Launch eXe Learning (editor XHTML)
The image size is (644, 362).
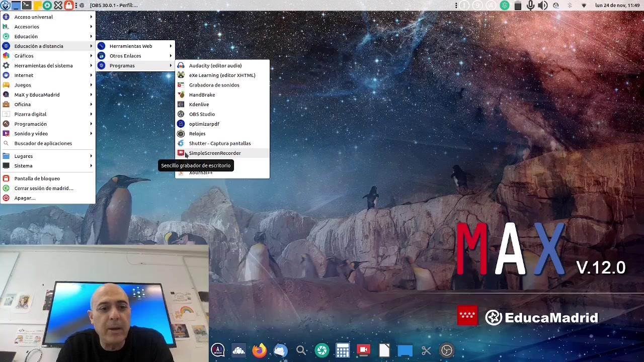pyautogui.click(x=222, y=75)
